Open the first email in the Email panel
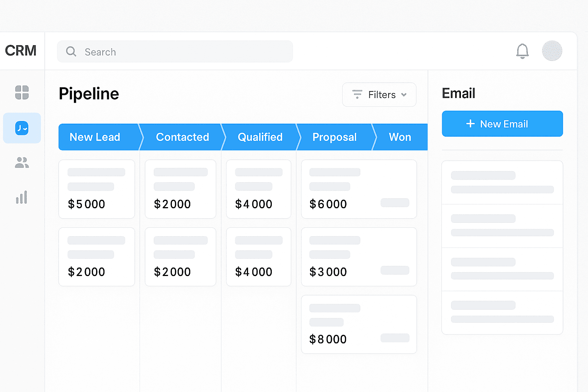 (x=502, y=183)
